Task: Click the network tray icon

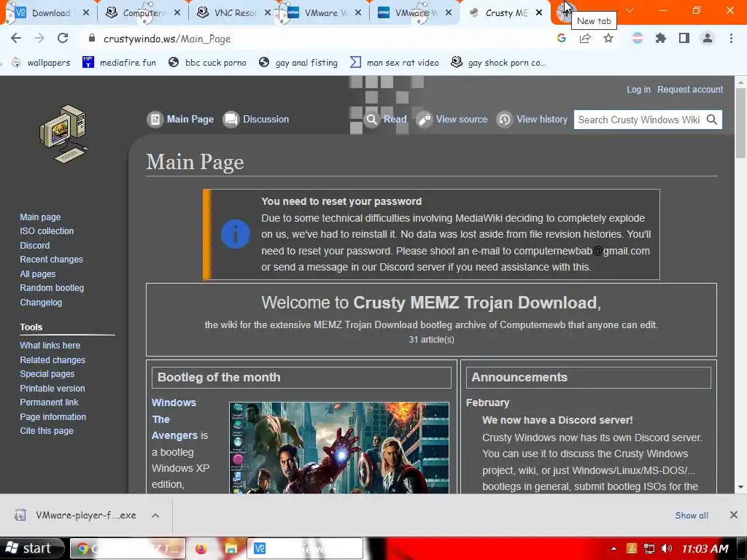Action: (x=649, y=548)
